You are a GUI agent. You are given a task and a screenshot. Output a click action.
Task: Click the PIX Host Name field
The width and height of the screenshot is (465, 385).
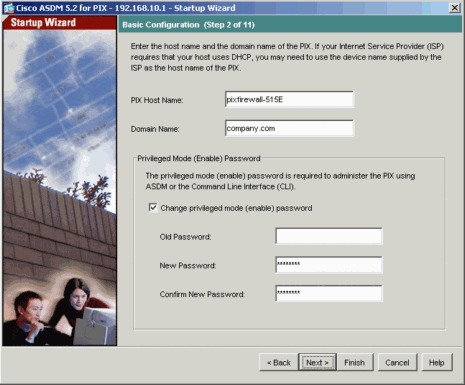[x=289, y=99]
